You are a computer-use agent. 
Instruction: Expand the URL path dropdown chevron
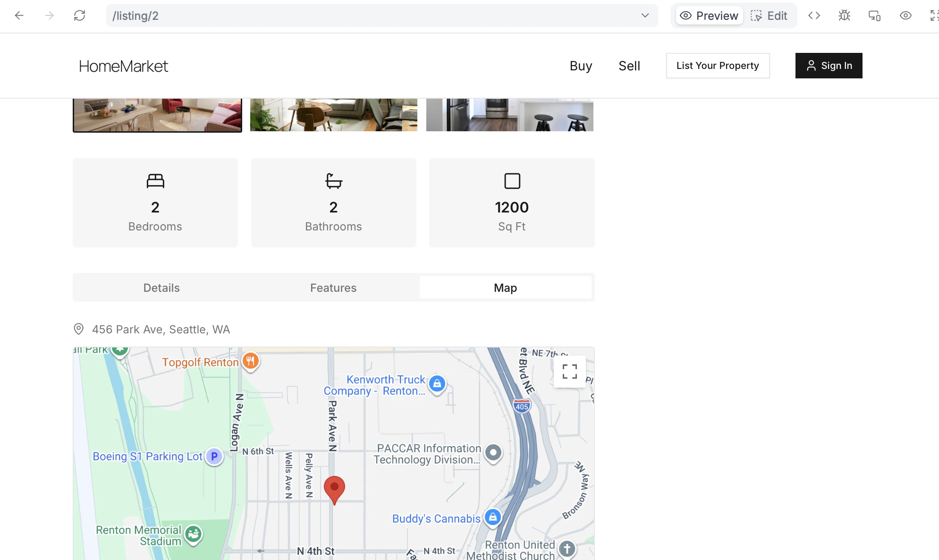[645, 16]
